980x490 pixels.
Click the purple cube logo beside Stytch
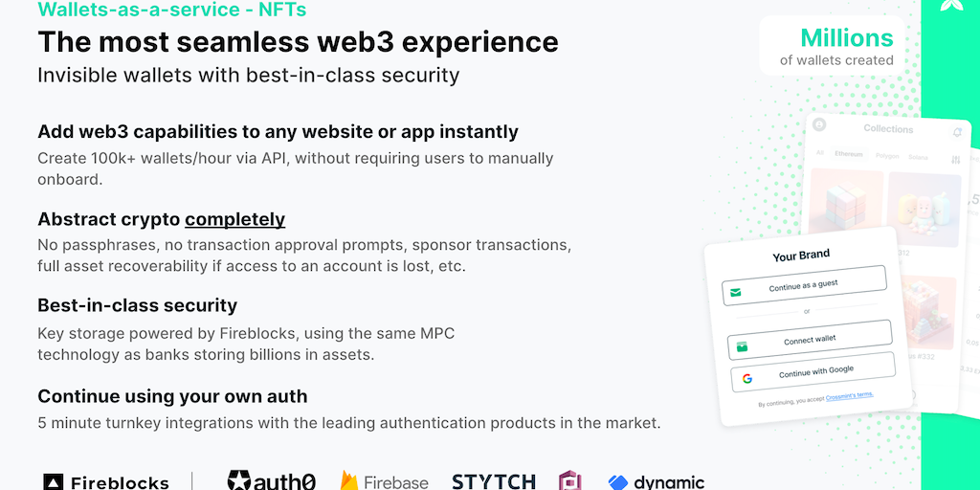[x=570, y=480]
